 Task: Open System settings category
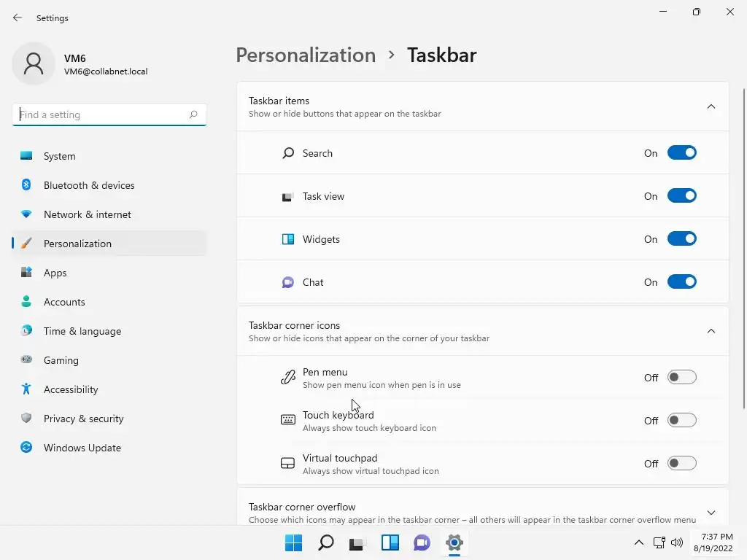click(x=109, y=156)
